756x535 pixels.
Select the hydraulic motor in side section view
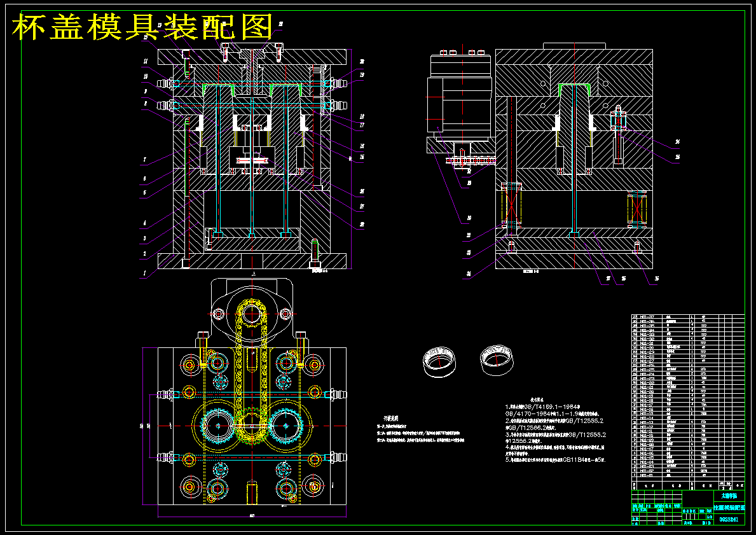pyautogui.click(x=460, y=95)
